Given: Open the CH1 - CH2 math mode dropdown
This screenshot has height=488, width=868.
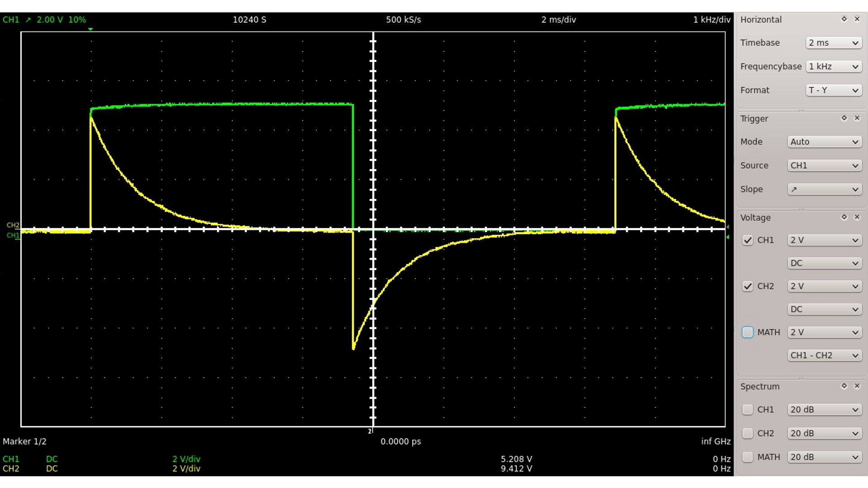Looking at the screenshot, I should (824, 356).
